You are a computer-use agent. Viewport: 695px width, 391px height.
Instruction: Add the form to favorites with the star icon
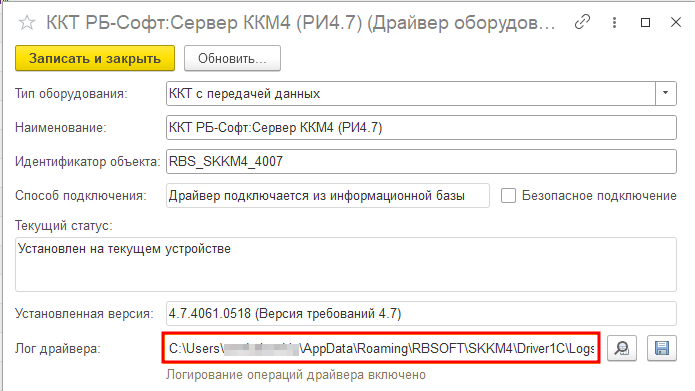click(x=27, y=22)
